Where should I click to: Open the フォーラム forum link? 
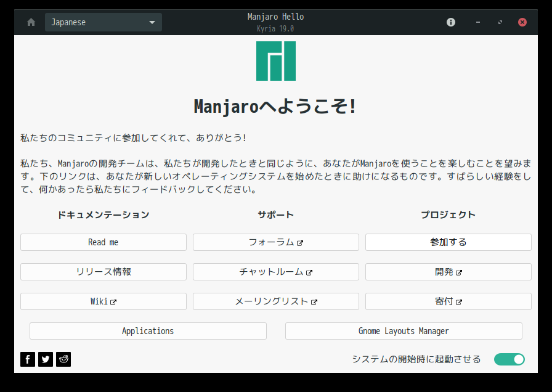[276, 242]
